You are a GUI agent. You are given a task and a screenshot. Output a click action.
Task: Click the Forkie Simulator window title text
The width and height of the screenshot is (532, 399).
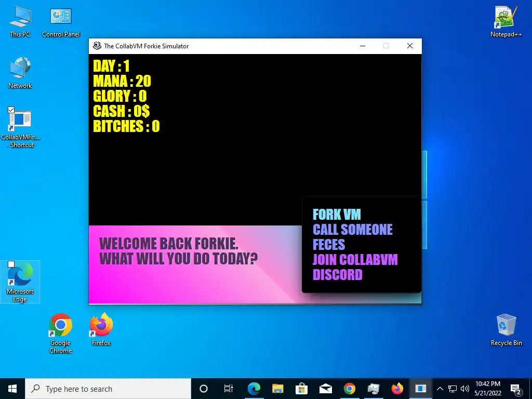tap(146, 46)
